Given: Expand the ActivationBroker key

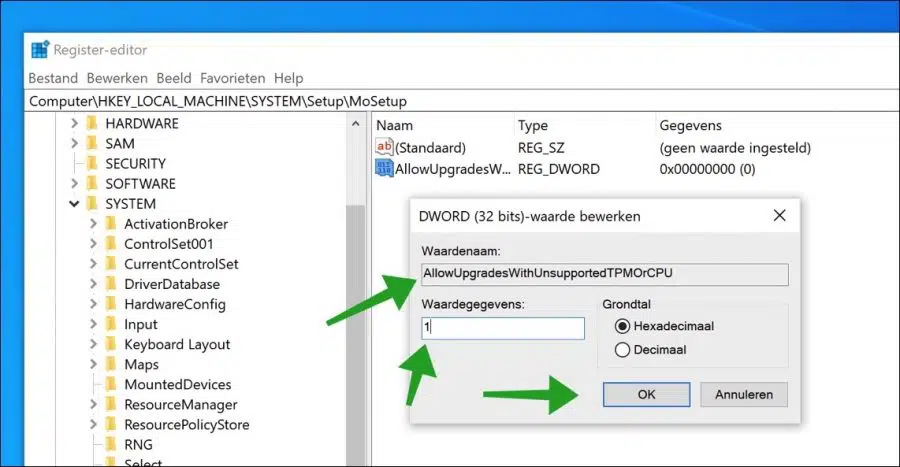Looking at the screenshot, I should (x=94, y=224).
